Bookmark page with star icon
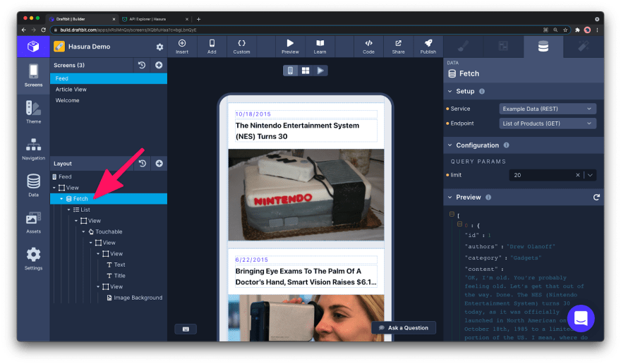 [x=565, y=30]
